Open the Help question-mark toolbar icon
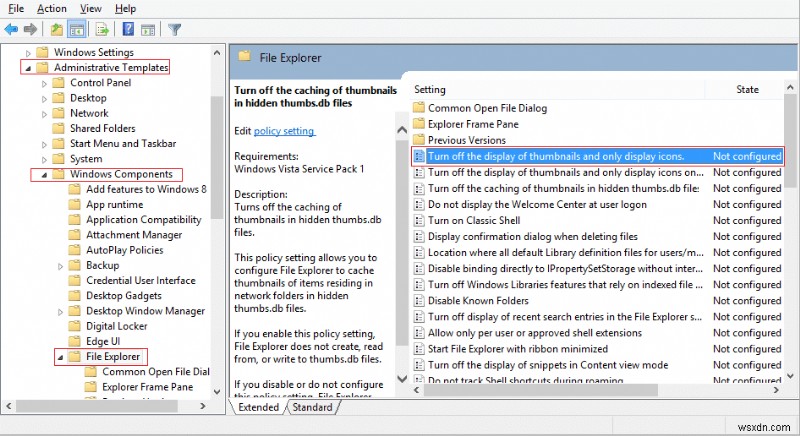The image size is (800, 436). (x=129, y=30)
